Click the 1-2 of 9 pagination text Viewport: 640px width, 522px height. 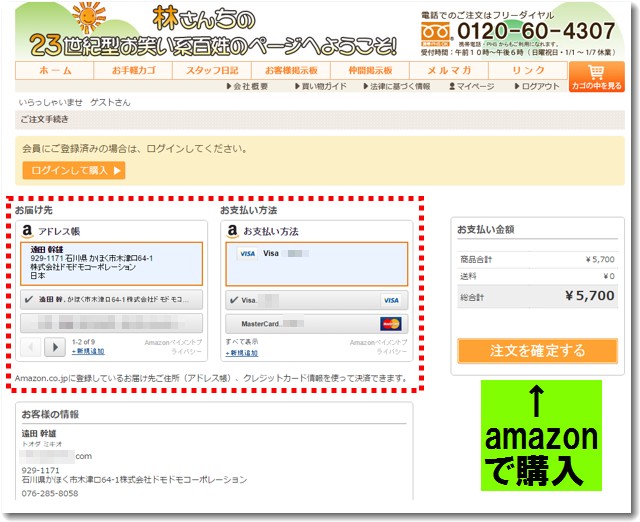(x=83, y=342)
